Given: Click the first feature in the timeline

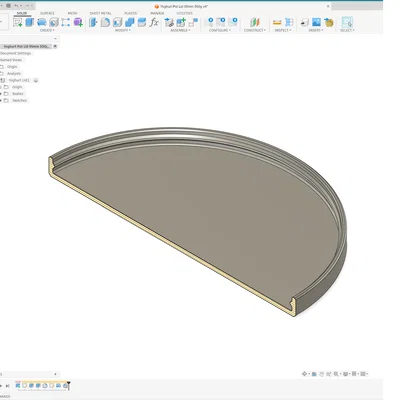Looking at the screenshot, I should pyautogui.click(x=18, y=386).
